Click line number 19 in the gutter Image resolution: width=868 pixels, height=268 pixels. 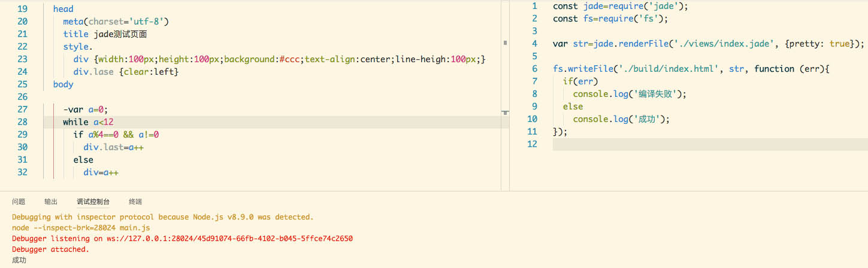(x=22, y=9)
